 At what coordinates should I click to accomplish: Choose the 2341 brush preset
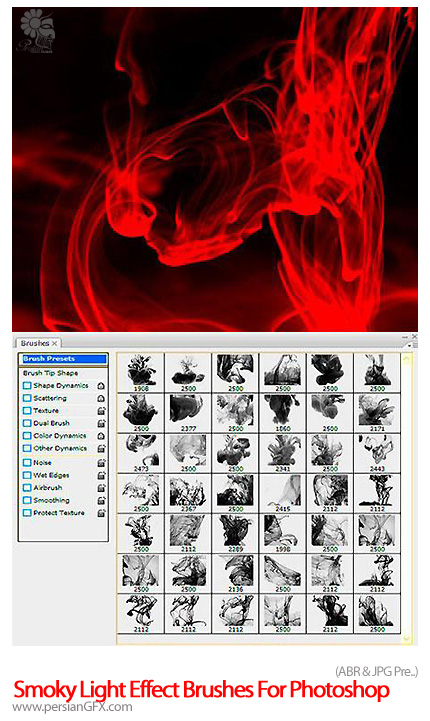pos(282,453)
